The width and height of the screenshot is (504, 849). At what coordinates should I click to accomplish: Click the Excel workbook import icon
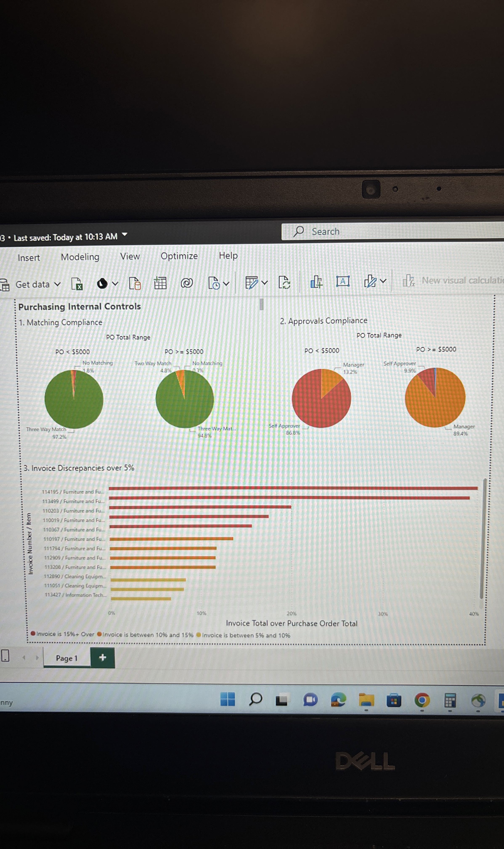77,283
